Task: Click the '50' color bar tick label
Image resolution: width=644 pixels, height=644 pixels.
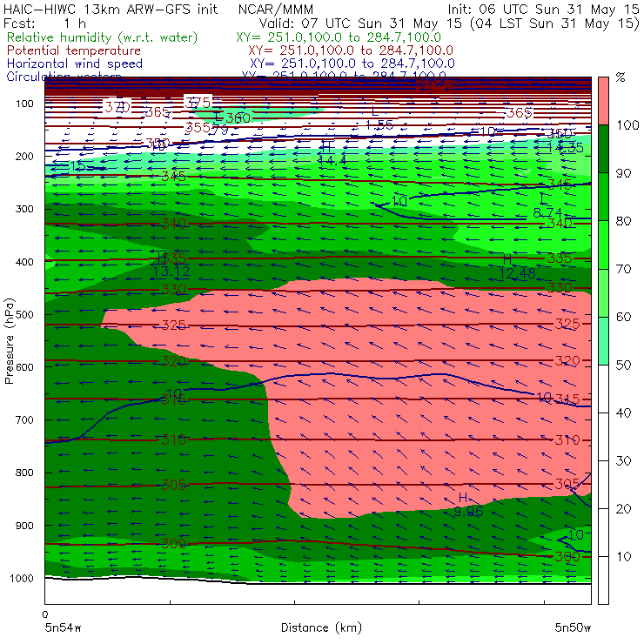Action: pyautogui.click(x=623, y=365)
